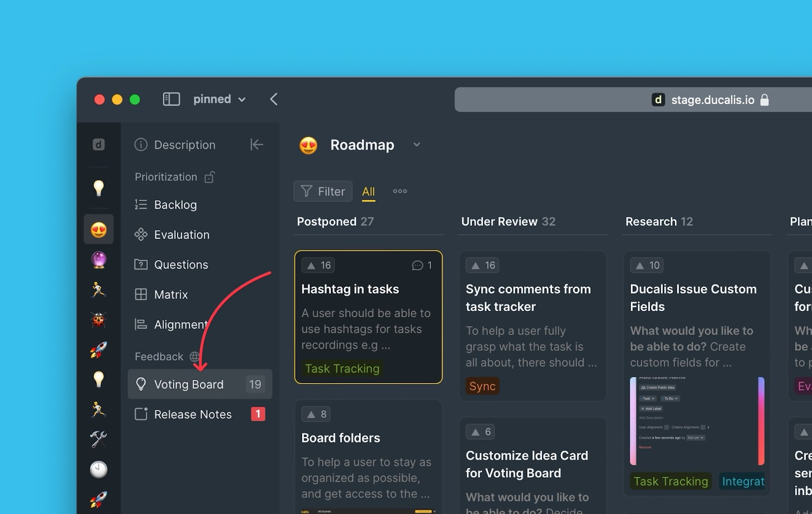Open the three-dots more options menu

[400, 191]
